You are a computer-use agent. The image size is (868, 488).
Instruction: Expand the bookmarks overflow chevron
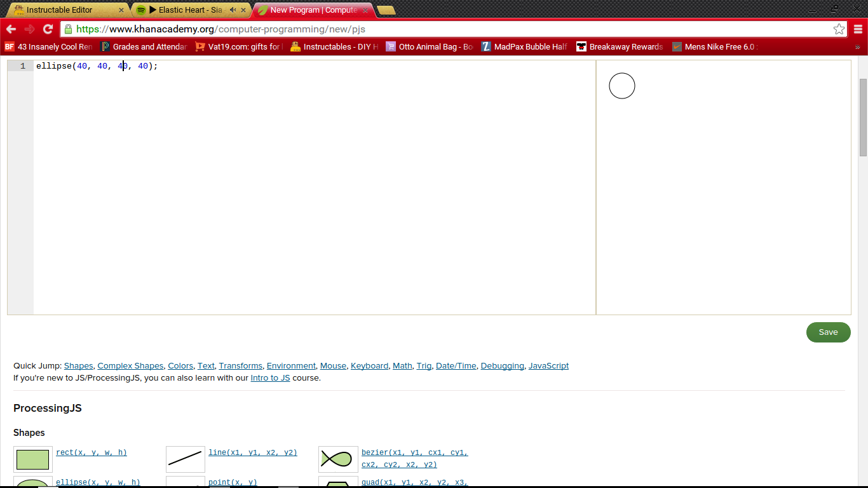(x=859, y=46)
